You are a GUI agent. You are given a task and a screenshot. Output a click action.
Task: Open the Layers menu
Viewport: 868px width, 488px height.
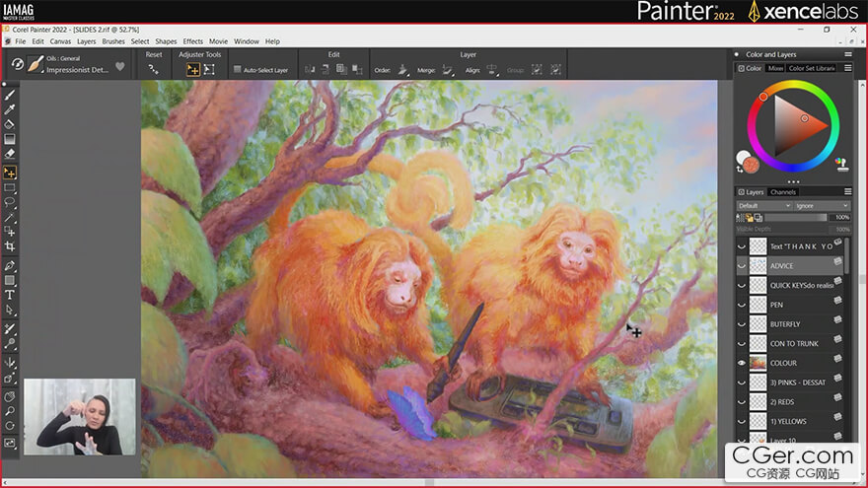87,41
